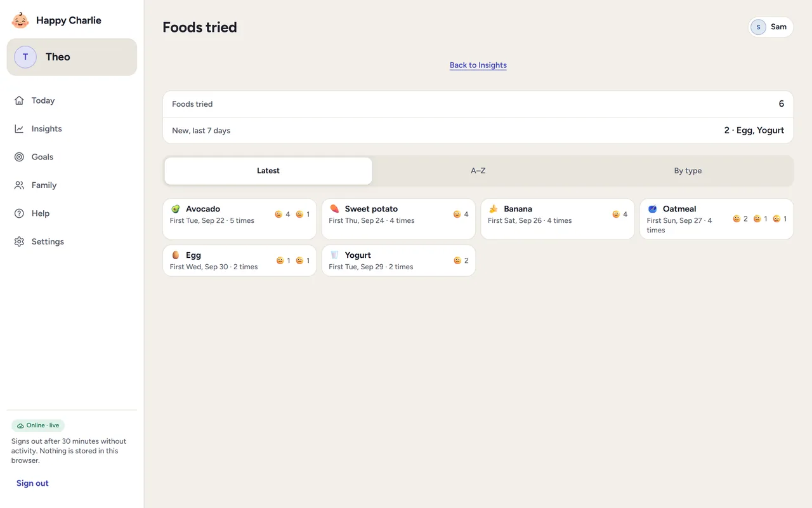Click the "2 · Egg, Yogurt" value
The image size is (812, 508).
754,130
